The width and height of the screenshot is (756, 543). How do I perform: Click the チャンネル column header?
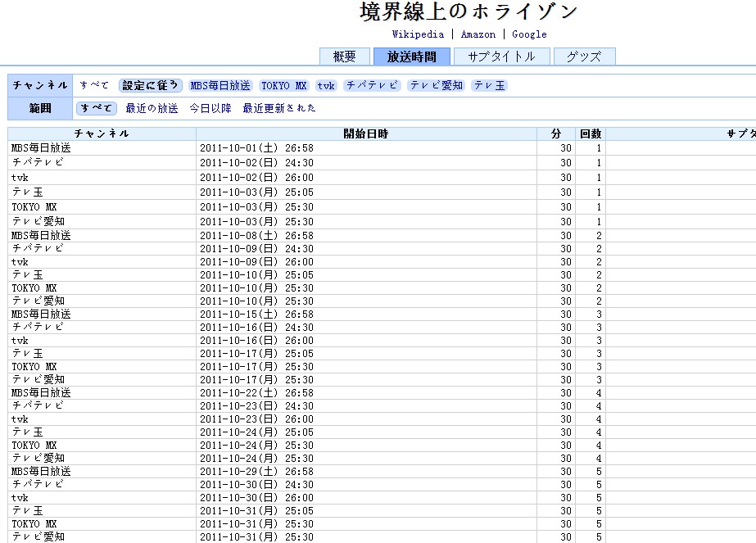[102, 133]
